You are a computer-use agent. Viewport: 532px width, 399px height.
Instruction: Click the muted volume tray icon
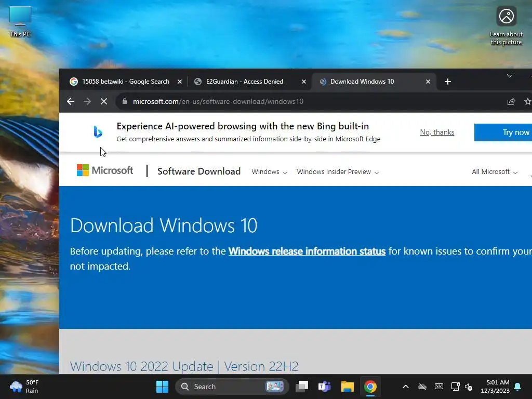point(469,387)
